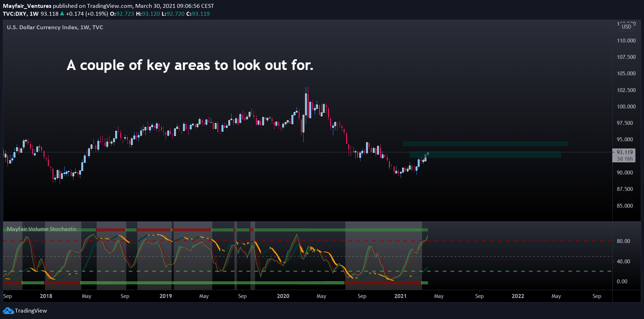Click the opening price value O:92.723
The height and width of the screenshot is (319, 644).
(122, 14)
